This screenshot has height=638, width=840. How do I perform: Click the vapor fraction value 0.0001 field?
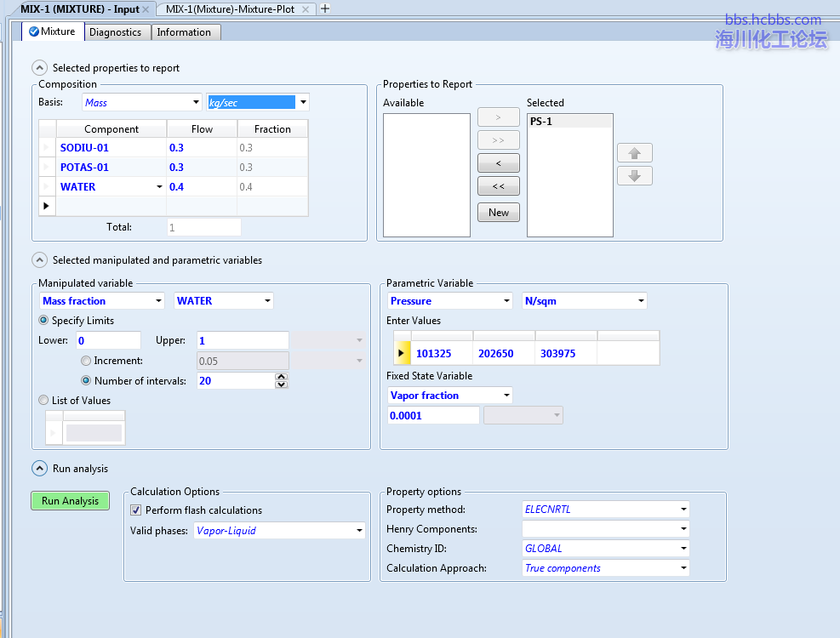pos(433,416)
